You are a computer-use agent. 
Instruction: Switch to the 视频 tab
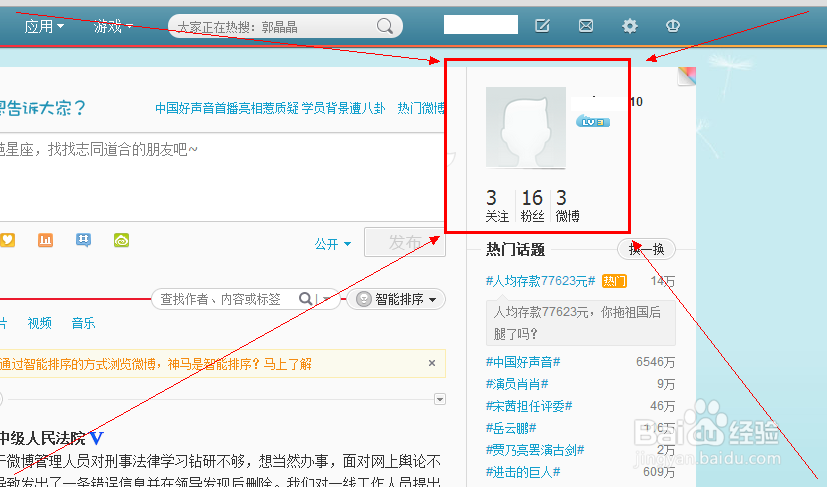[x=40, y=323]
